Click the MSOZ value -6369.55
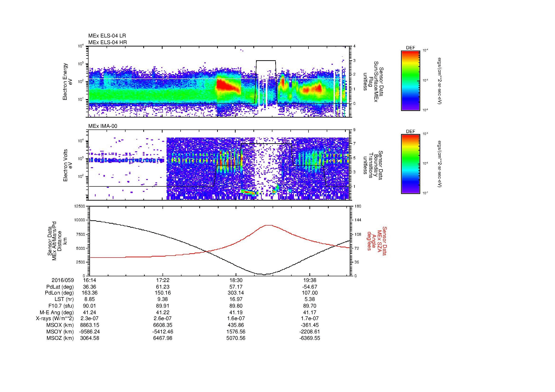555x392 pixels. (310, 338)
